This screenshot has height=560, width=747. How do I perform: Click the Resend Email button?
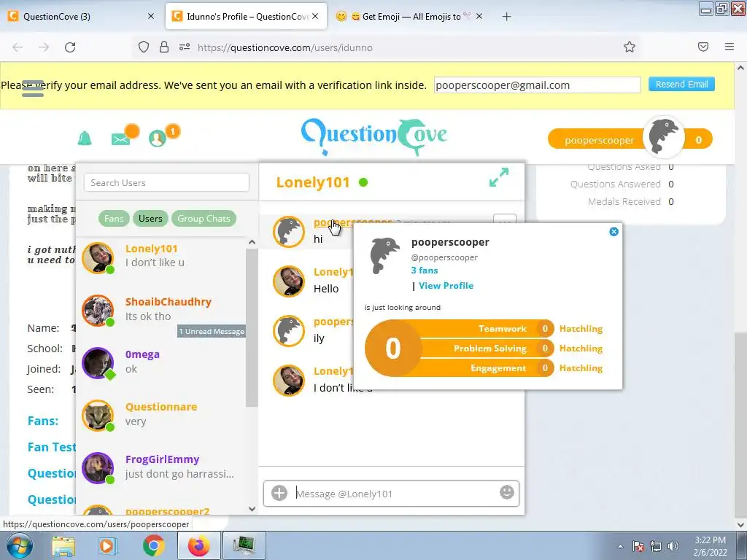(x=681, y=85)
